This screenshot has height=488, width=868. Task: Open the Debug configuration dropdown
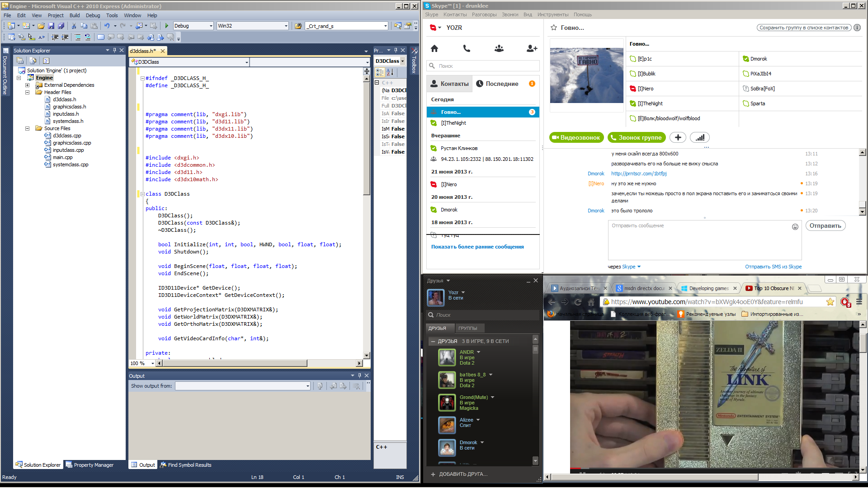click(x=193, y=26)
